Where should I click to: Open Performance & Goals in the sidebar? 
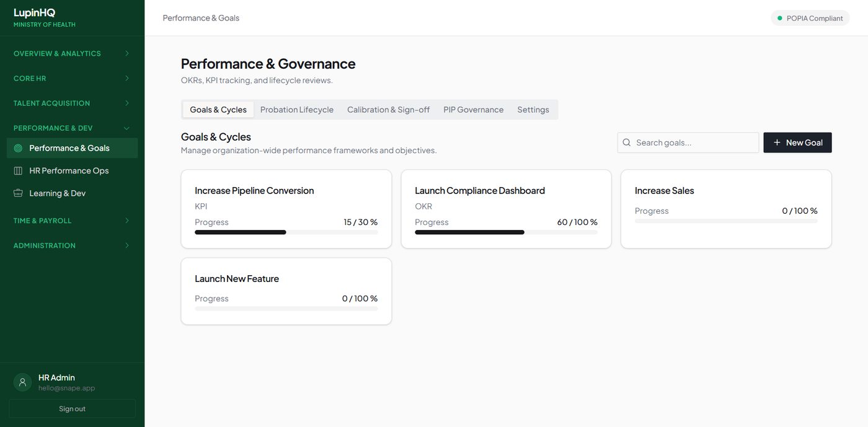pyautogui.click(x=72, y=148)
